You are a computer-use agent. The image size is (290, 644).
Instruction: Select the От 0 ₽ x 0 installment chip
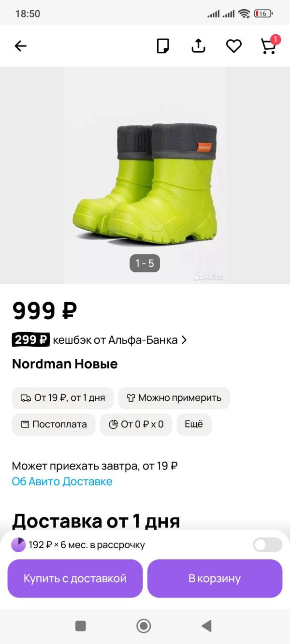coord(136,424)
